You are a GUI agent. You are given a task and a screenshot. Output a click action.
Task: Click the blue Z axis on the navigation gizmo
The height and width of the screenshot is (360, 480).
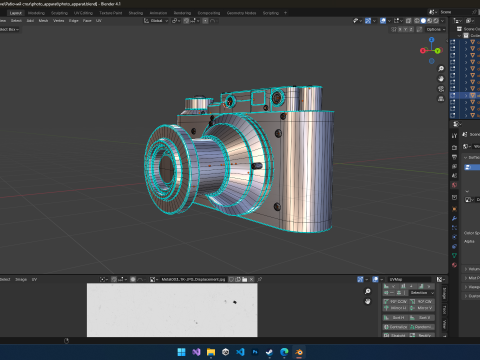pos(432,40)
